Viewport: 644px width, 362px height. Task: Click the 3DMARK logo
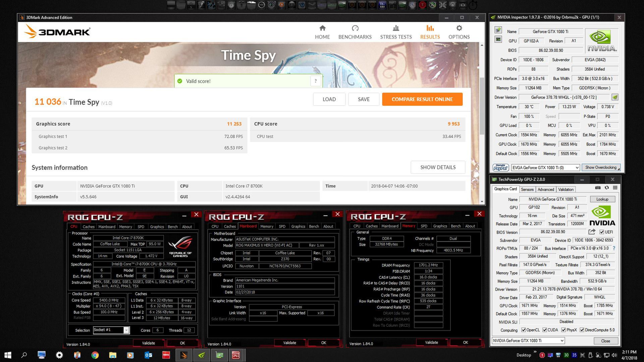click(x=57, y=32)
